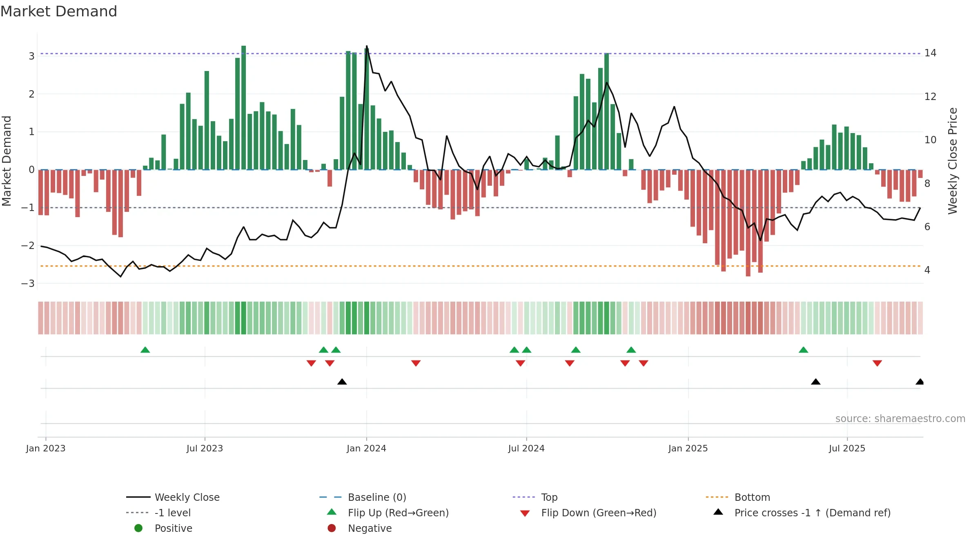Click the -1 level legend dotted line

pyautogui.click(x=137, y=513)
